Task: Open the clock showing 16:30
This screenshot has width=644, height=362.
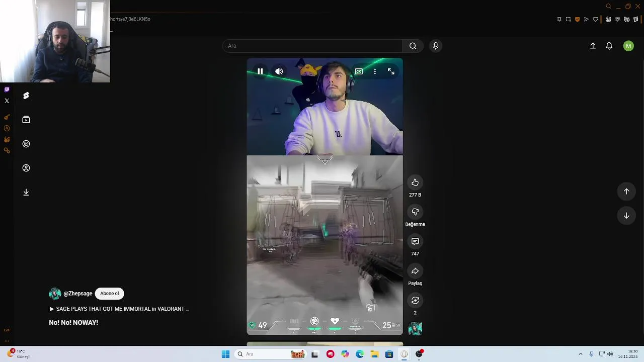Action: point(628,354)
